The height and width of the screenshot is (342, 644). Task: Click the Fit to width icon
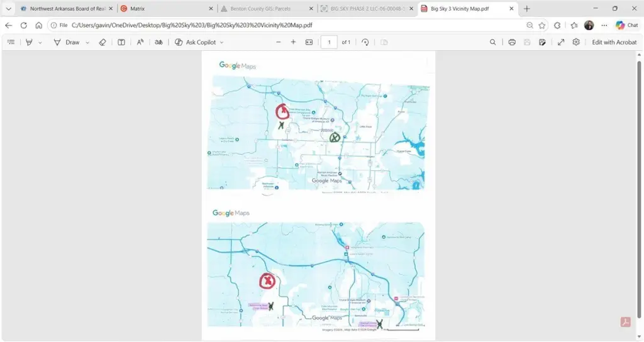coord(309,42)
